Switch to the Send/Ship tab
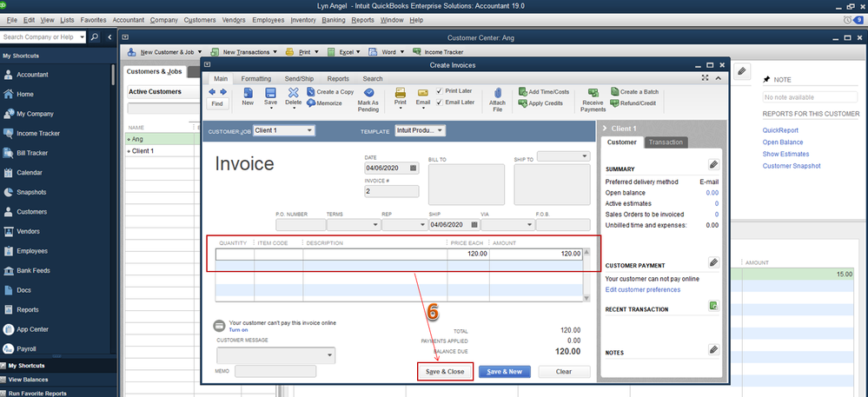Image resolution: width=868 pixels, height=397 pixels. tap(299, 79)
